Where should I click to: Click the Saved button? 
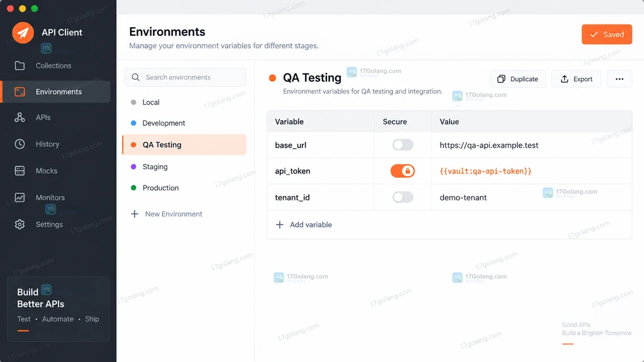607,35
